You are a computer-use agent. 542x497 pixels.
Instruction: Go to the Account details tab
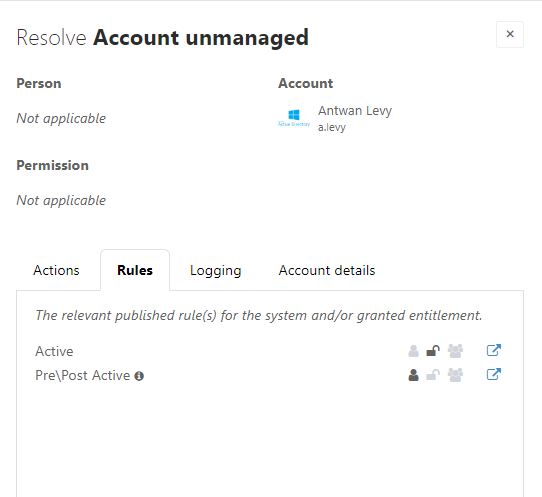click(327, 270)
